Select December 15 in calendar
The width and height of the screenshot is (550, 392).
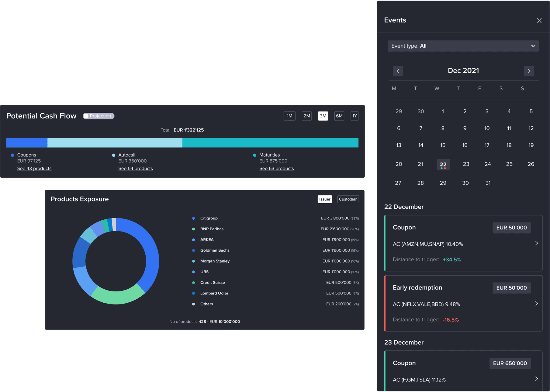tap(443, 145)
